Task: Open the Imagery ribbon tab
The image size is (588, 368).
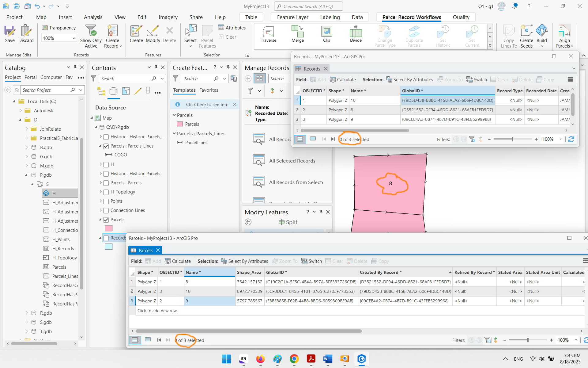Action: 168,17
